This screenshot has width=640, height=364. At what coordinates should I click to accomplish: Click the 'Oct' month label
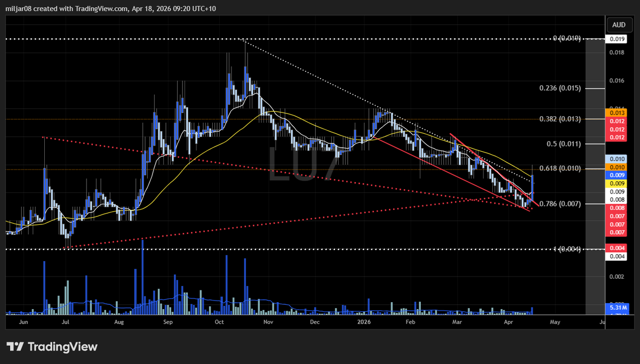pyautogui.click(x=219, y=322)
